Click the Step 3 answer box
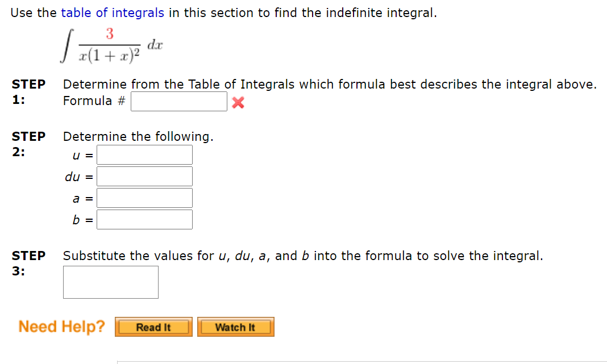 click(110, 282)
